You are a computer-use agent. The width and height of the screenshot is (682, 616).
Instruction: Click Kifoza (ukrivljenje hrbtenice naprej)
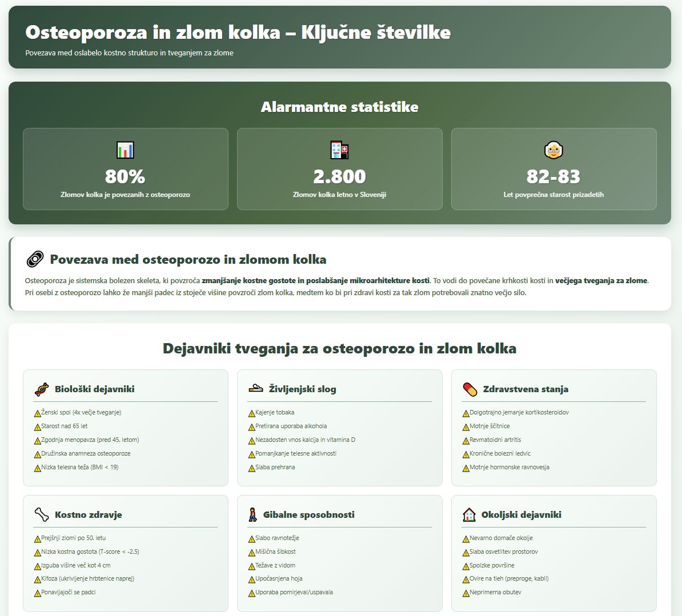(x=87, y=579)
